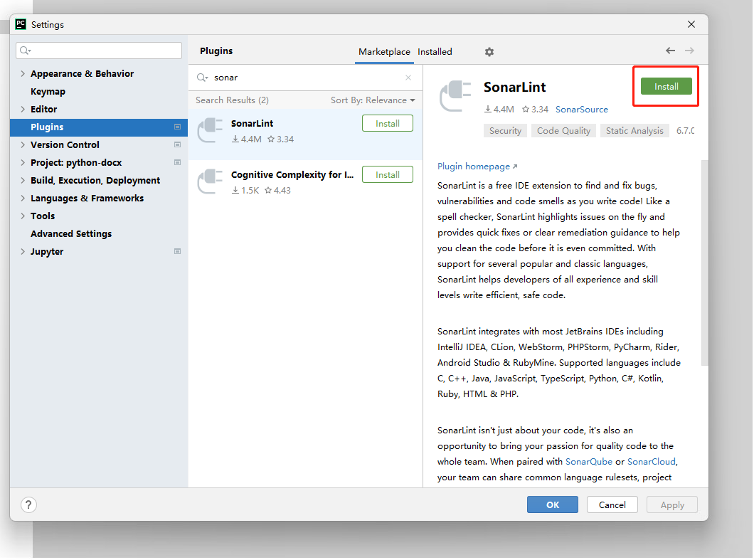Click the Apply button
This screenshot has width=754, height=560.
[x=671, y=504]
